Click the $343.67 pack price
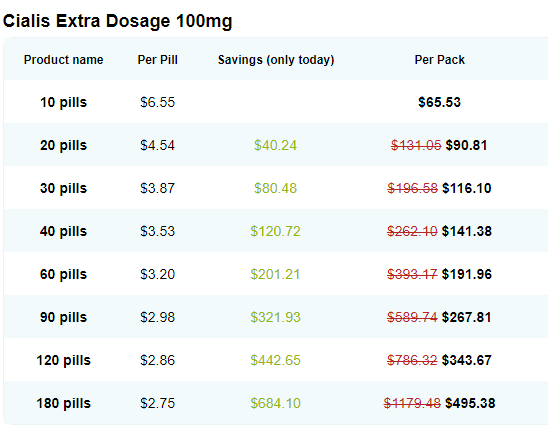 coord(467,360)
